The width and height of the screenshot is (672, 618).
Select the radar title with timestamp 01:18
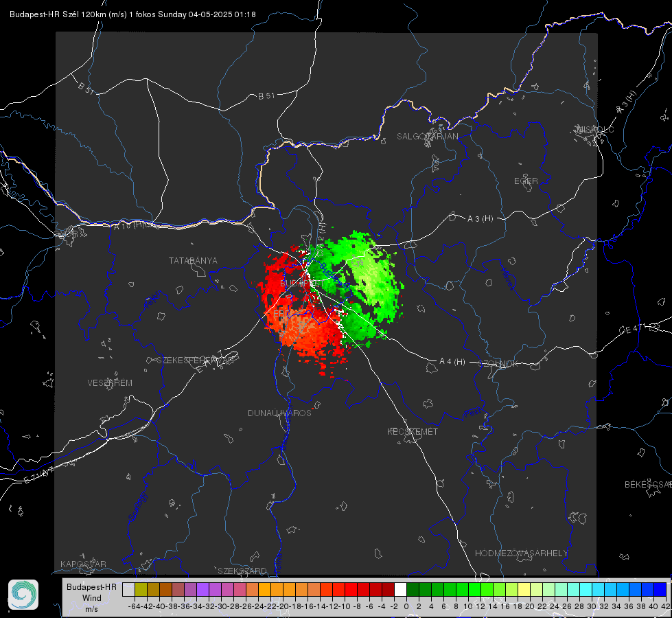point(132,14)
